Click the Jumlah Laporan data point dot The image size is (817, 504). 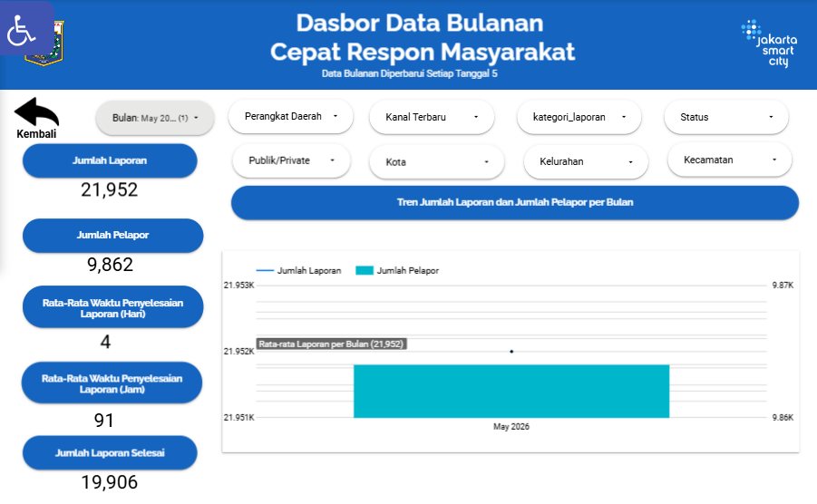click(x=511, y=352)
